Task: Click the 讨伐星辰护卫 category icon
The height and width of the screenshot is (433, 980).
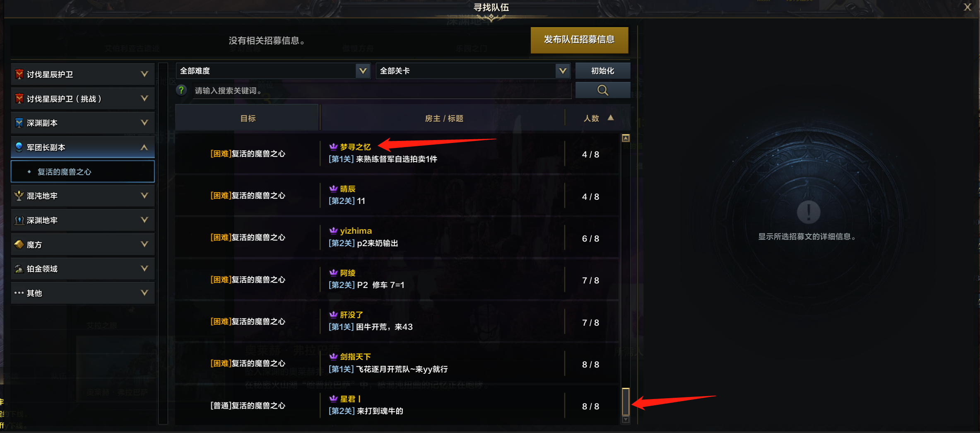Action: click(19, 74)
